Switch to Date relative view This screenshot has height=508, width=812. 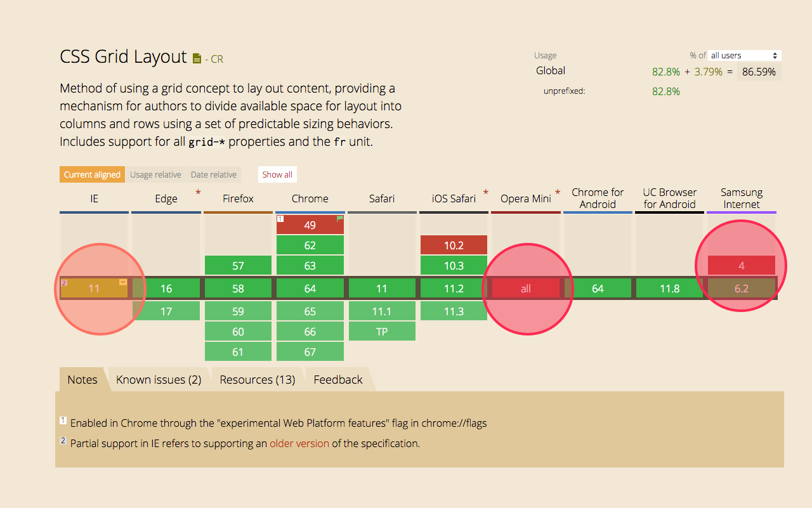tap(214, 174)
